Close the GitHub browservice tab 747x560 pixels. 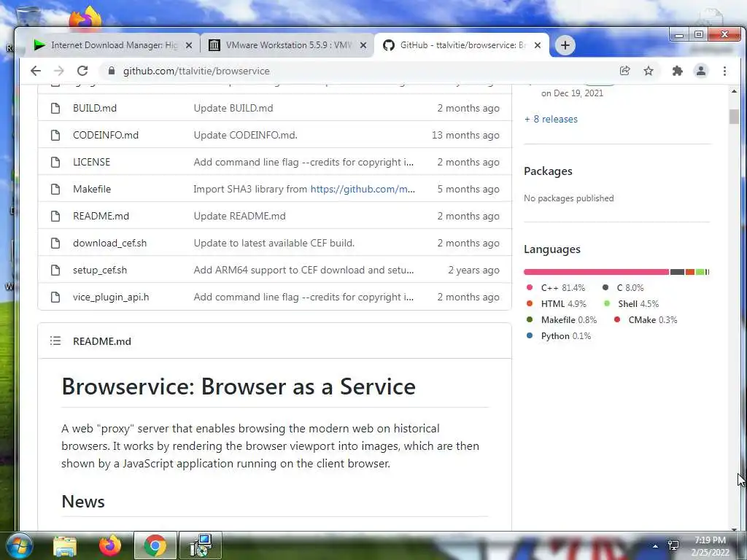point(538,45)
